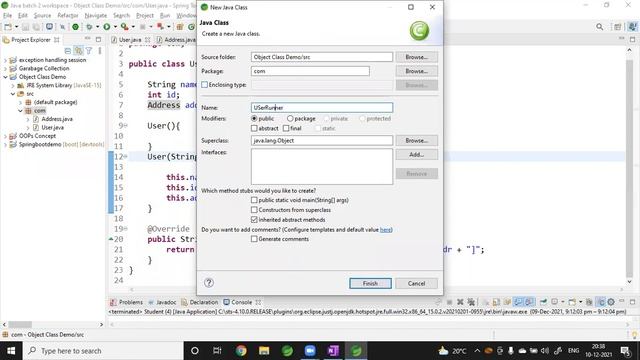Click Browse next to Superclass
The image size is (640, 360).
click(x=416, y=140)
